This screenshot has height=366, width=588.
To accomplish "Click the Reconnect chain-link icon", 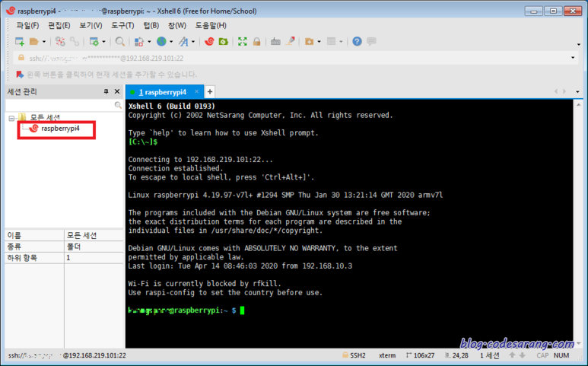I will coord(75,42).
